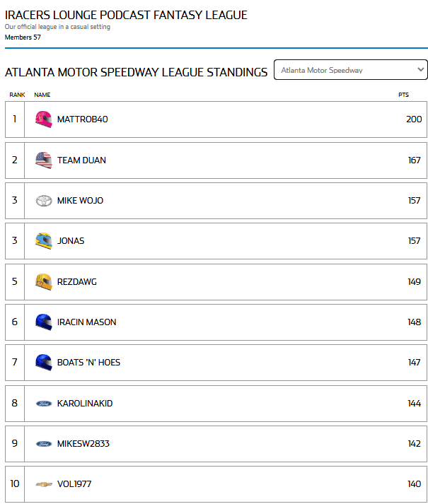Click JONAS's blue and yellow helmet icon

44,241
